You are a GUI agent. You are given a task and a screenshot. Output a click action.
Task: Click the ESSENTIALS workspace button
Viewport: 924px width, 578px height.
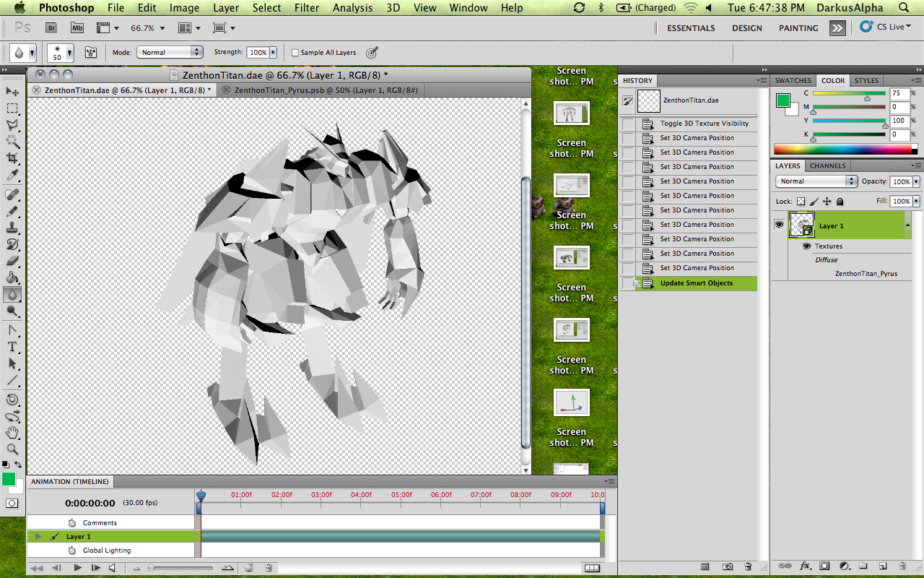(x=691, y=28)
